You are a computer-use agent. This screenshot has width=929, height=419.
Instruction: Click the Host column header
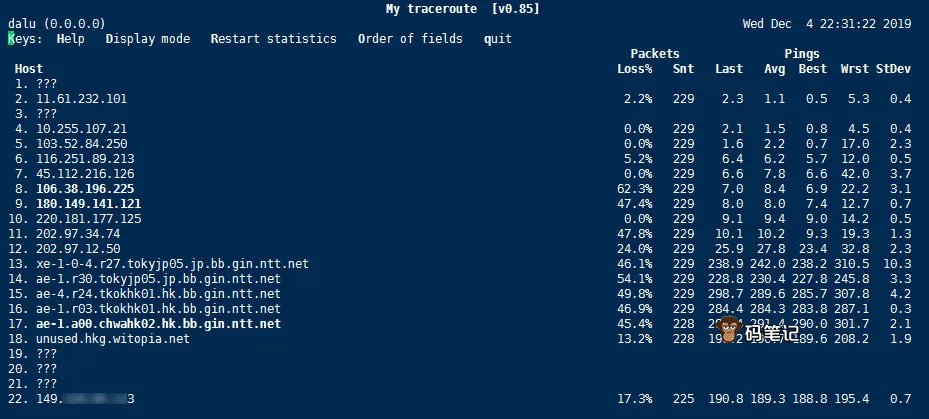[x=29, y=68]
